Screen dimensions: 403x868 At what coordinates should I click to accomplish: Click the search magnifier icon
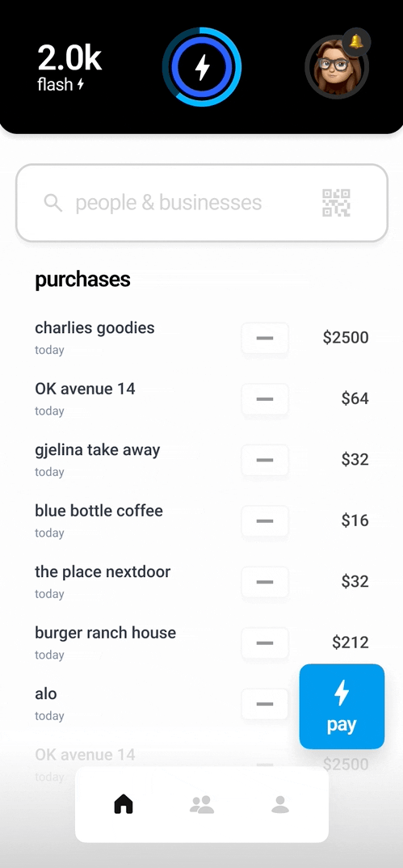coord(53,203)
